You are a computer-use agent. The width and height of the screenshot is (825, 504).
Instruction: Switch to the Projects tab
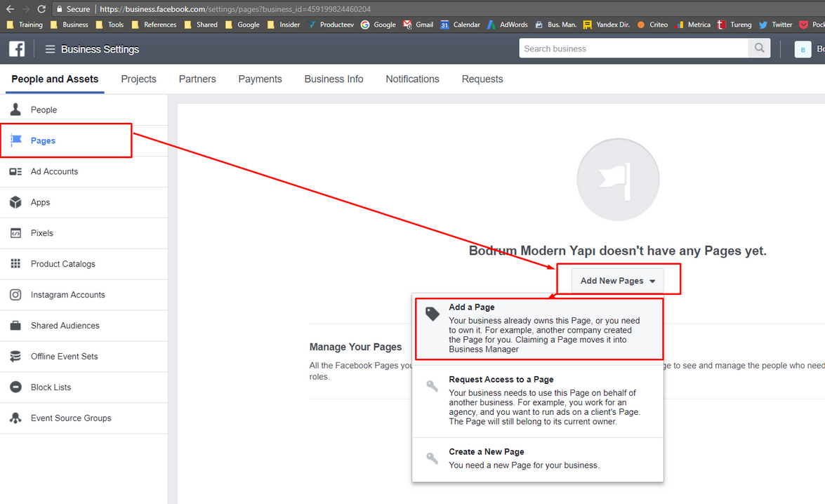tap(138, 79)
